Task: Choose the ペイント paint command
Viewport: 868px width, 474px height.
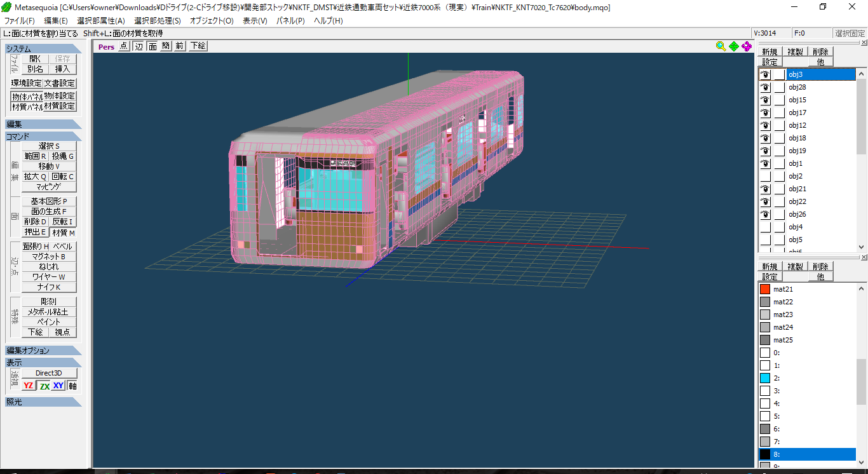Action: 49,322
